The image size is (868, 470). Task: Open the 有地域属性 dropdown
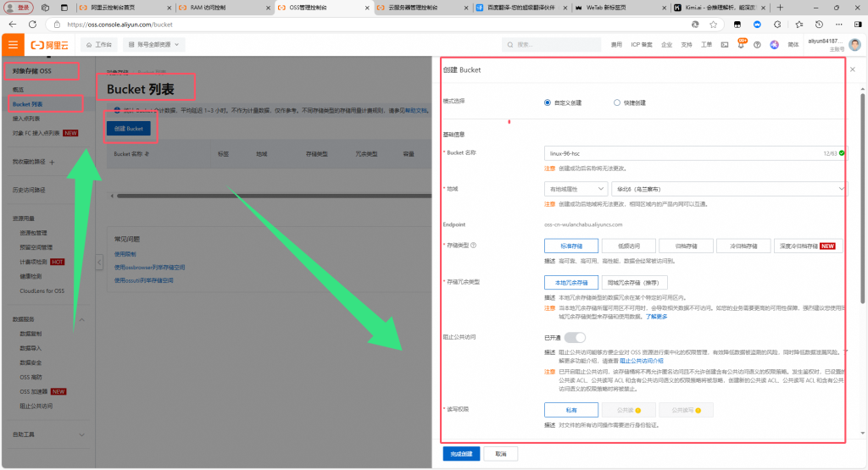pos(576,189)
